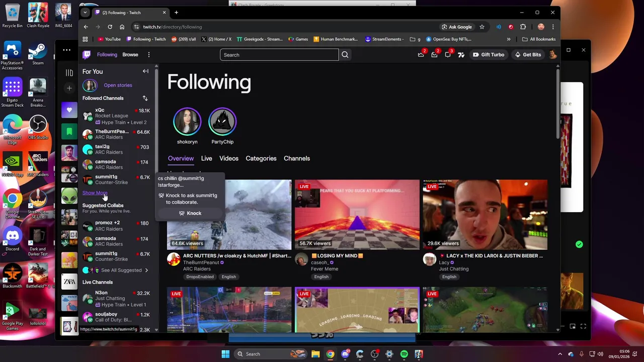Image resolution: width=644 pixels, height=362 pixels.
Task: Show hidden system tray icons chevron
Action: tap(559, 354)
